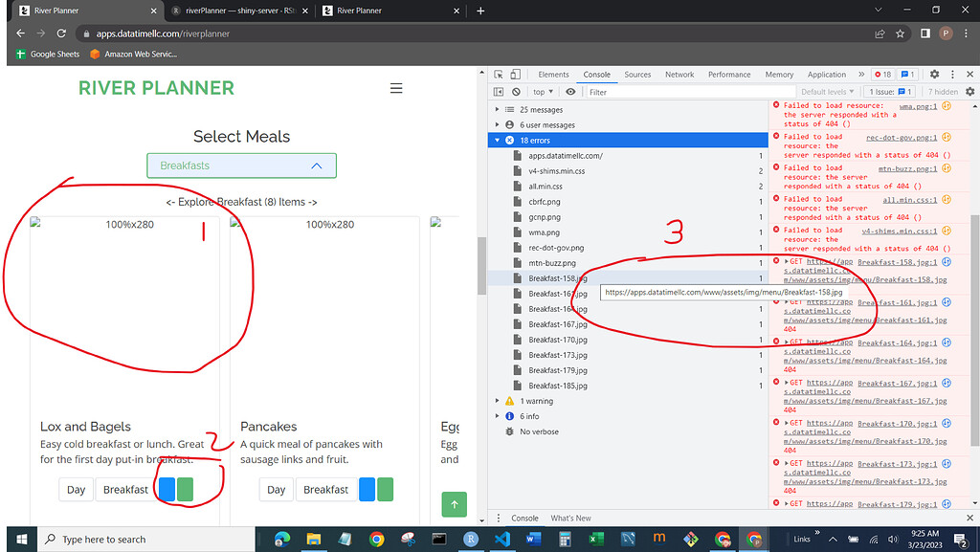The image size is (980, 552).
Task: Collapse the Breakfasts dropdown
Action: (x=317, y=165)
